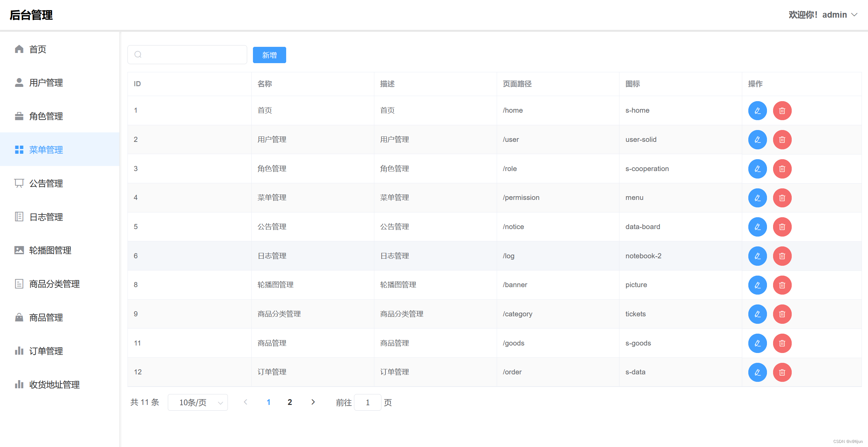868x447 pixels.
Task: Click the notebook icon for 日志管理
Action: pyautogui.click(x=19, y=217)
